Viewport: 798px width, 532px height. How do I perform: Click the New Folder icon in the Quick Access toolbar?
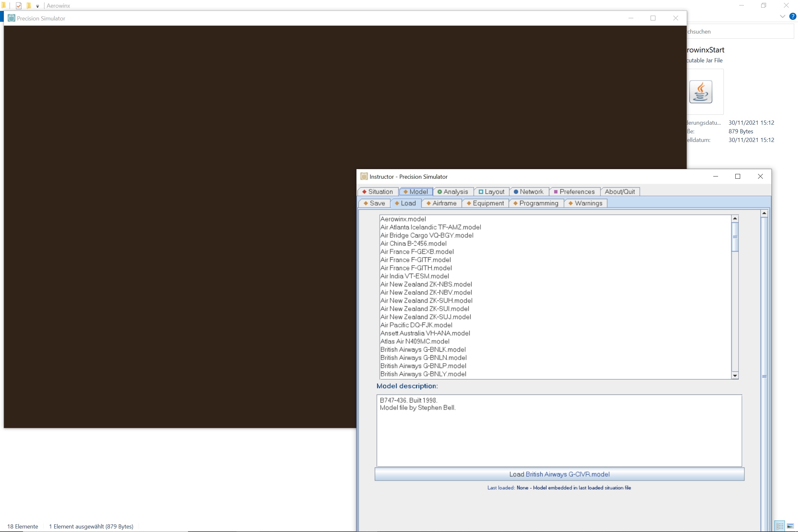tap(28, 5)
